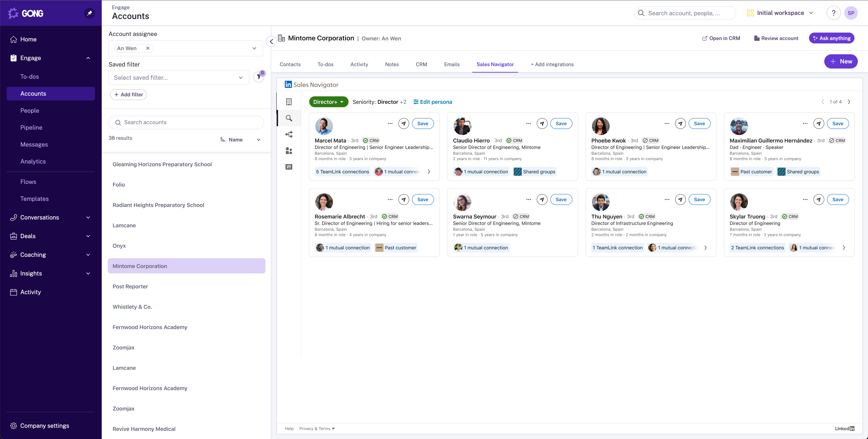Save Phoebe Kwok as lead
The height and width of the screenshot is (439, 868).
(699, 123)
